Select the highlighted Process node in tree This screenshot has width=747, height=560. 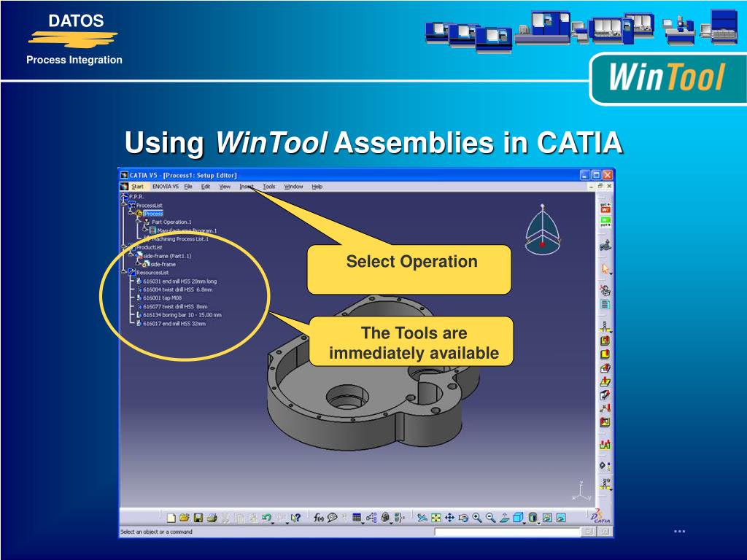pos(153,214)
